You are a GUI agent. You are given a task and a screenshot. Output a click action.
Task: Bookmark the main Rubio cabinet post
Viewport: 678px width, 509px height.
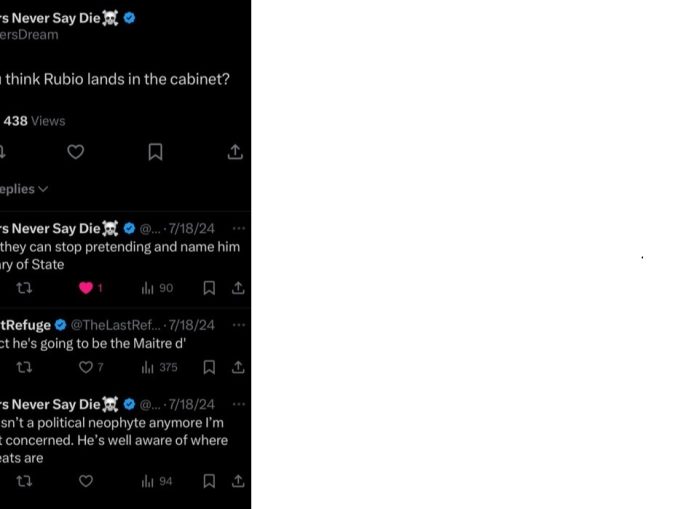(155, 152)
